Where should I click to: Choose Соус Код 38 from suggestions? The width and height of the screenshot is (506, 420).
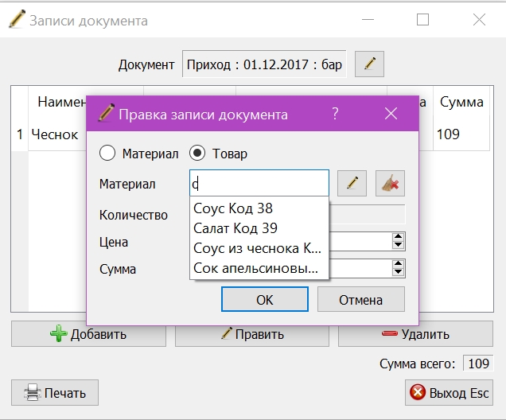pos(259,208)
